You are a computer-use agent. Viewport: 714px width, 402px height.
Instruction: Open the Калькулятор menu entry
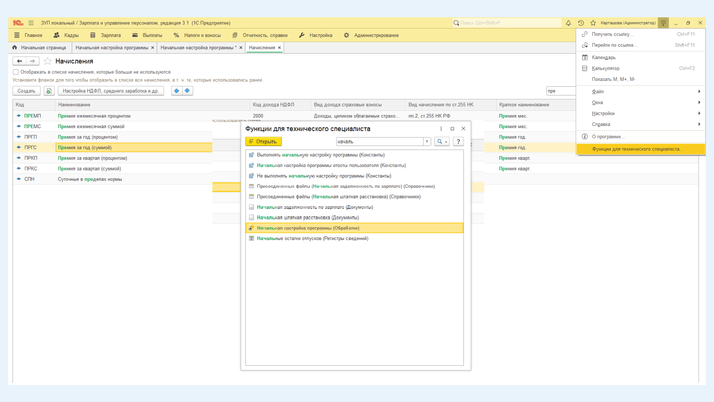tap(605, 68)
